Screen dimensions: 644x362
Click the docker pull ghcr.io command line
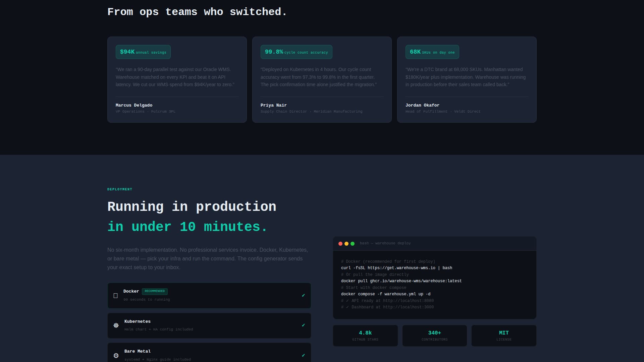pos(401,281)
